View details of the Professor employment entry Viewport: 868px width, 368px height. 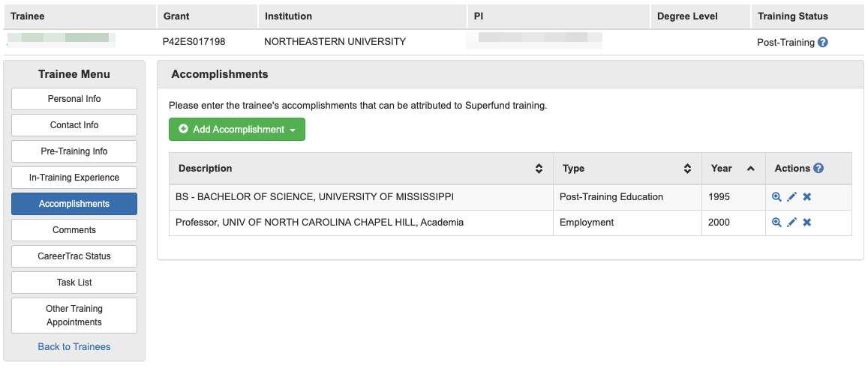[776, 223]
